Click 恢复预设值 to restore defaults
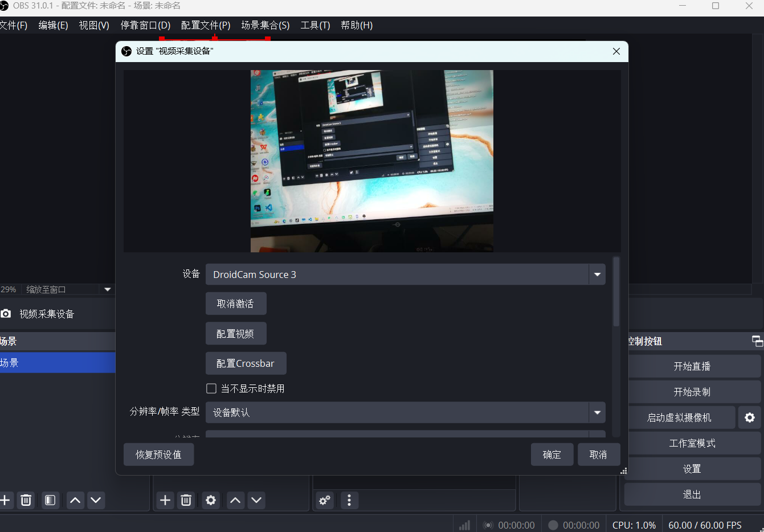Viewport: 764px width, 532px height. pyautogui.click(x=158, y=454)
